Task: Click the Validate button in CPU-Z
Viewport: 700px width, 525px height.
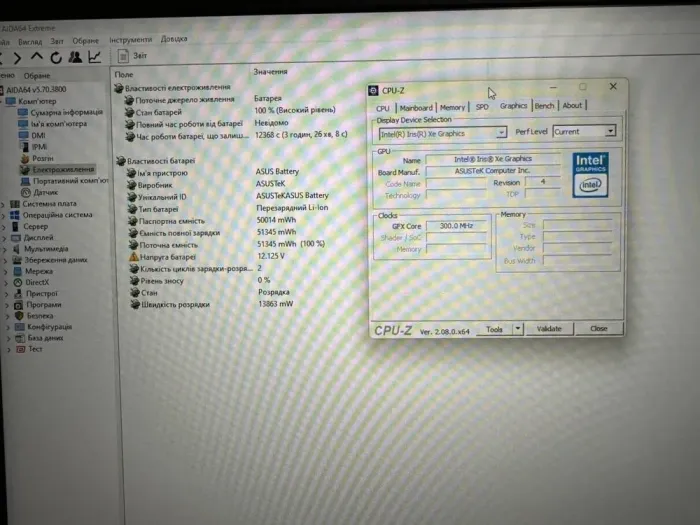Action: [549, 328]
